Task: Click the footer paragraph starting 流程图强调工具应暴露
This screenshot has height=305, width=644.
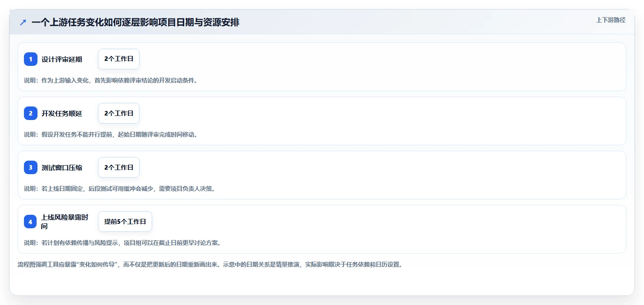Action: 210,264
